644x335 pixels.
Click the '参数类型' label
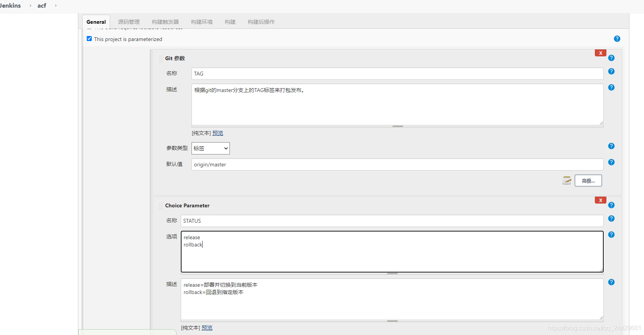pos(177,148)
